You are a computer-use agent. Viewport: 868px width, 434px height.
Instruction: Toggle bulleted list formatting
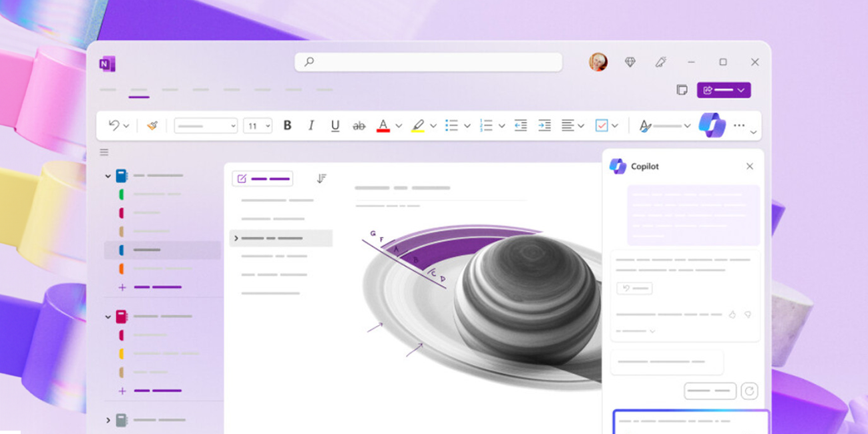click(453, 125)
